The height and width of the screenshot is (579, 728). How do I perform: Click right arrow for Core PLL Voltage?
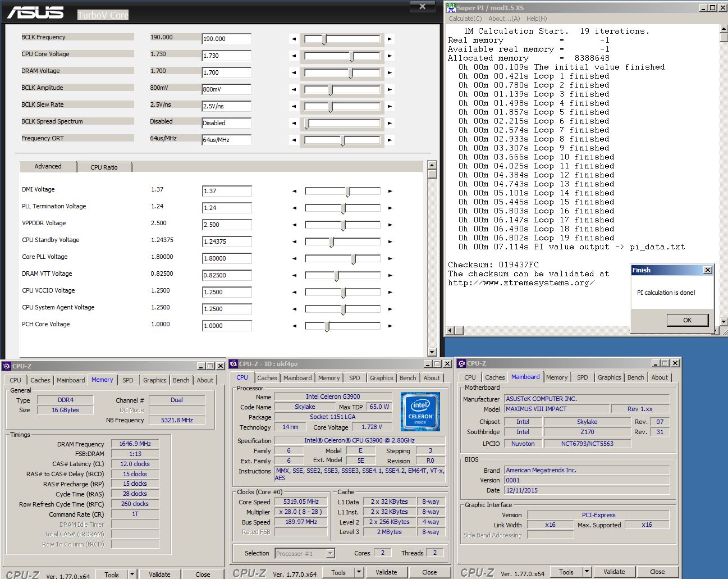click(x=390, y=259)
